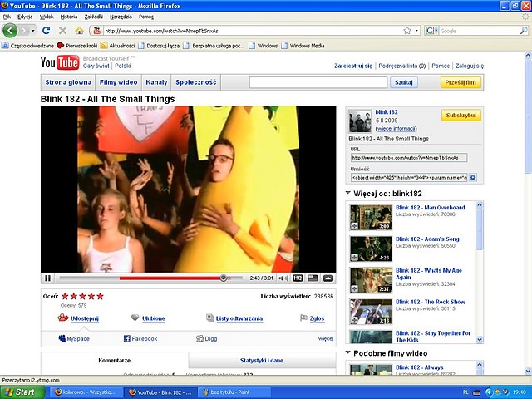Bookmark this page with the star icon
532x399 pixels.
407,31
